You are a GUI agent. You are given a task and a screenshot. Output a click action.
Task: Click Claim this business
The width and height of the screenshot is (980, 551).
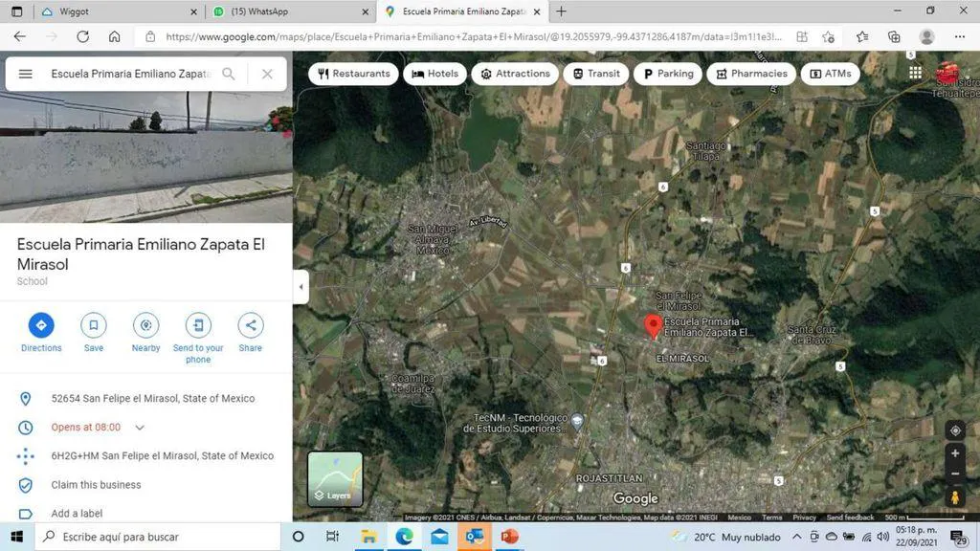click(x=97, y=485)
